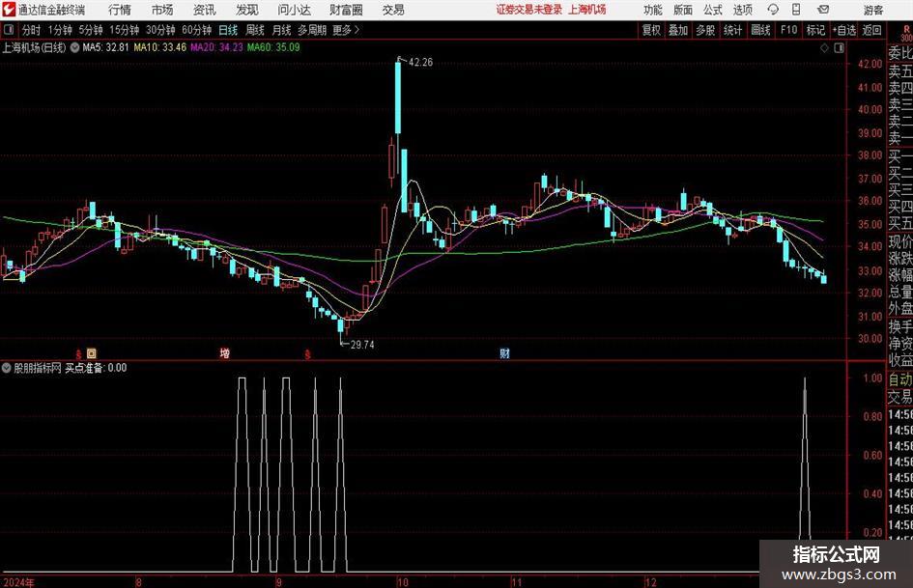This screenshot has height=588, width=913.
Task: Click the 上海机场 stock name in title bar
Action: (x=587, y=10)
